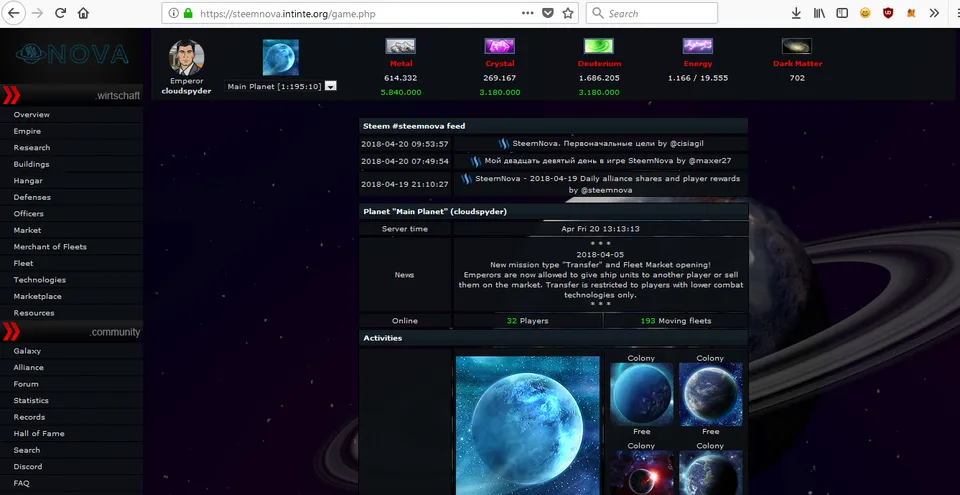Click the browser Search box
960x495 pixels.
[x=651, y=13]
